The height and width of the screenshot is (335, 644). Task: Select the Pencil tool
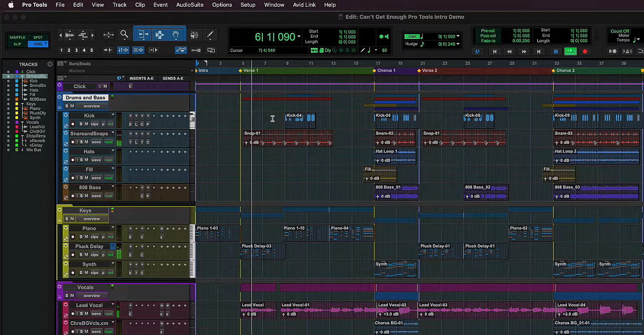pos(211,34)
